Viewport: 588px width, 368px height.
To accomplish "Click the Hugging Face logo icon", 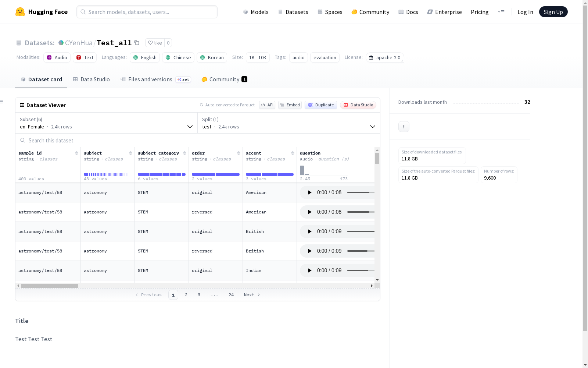I will 20,12.
